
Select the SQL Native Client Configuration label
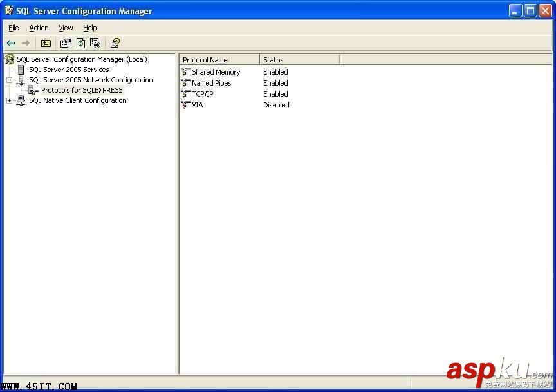pyautogui.click(x=78, y=100)
